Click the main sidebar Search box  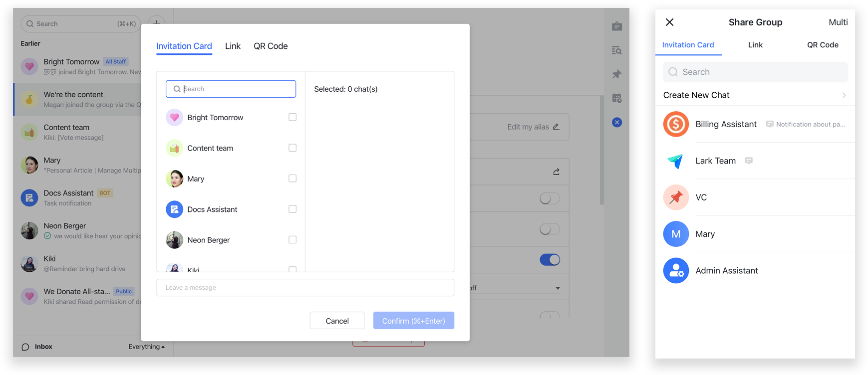[81, 23]
